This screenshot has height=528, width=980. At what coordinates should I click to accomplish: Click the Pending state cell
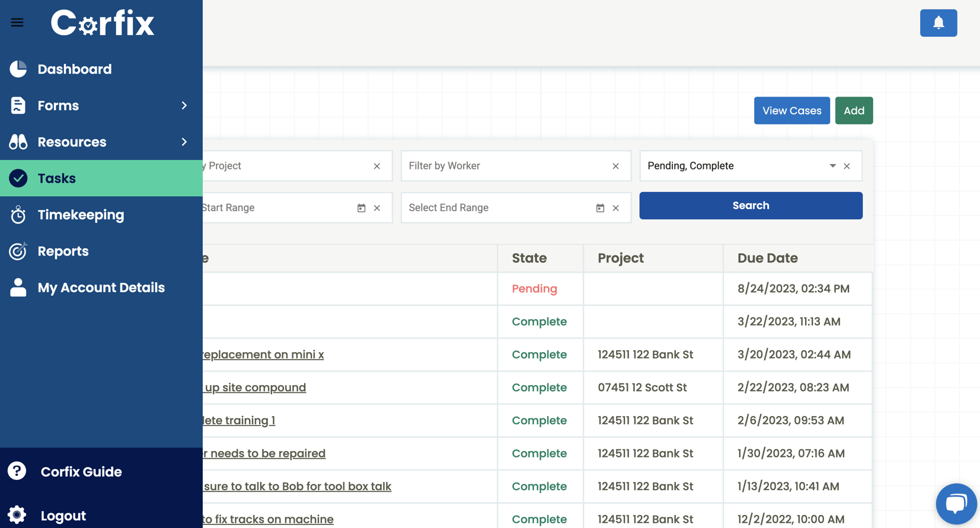click(x=534, y=289)
